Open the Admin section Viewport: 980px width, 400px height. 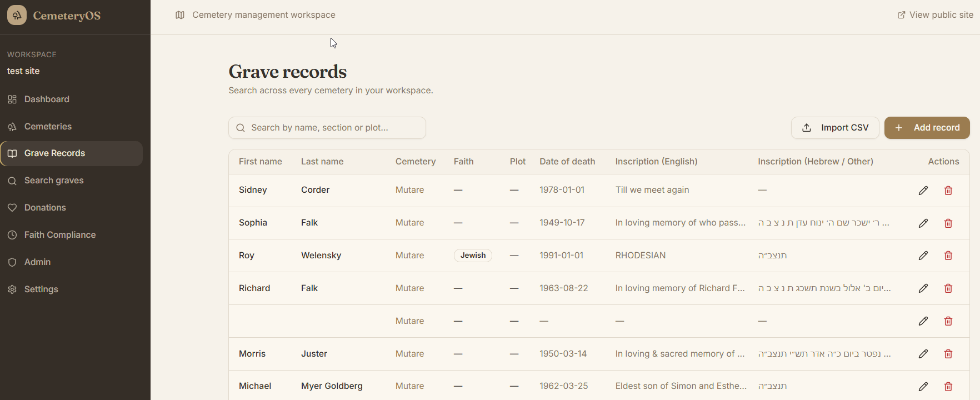[72, 262]
